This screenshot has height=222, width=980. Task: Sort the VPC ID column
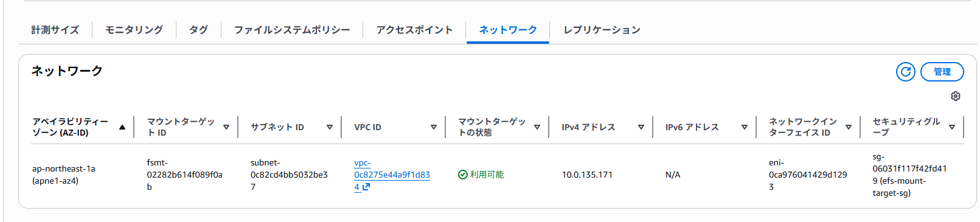click(x=434, y=127)
